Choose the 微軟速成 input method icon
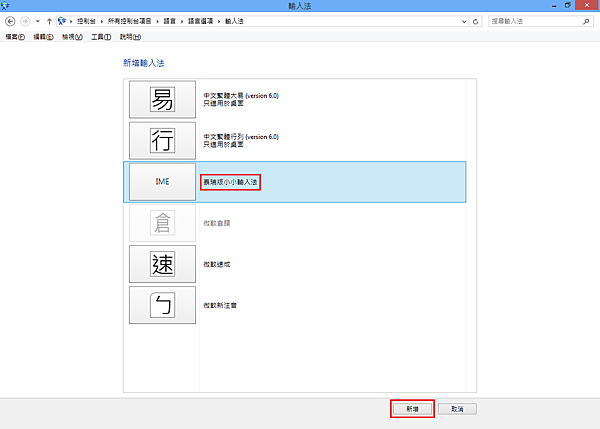The image size is (600, 429). [162, 264]
